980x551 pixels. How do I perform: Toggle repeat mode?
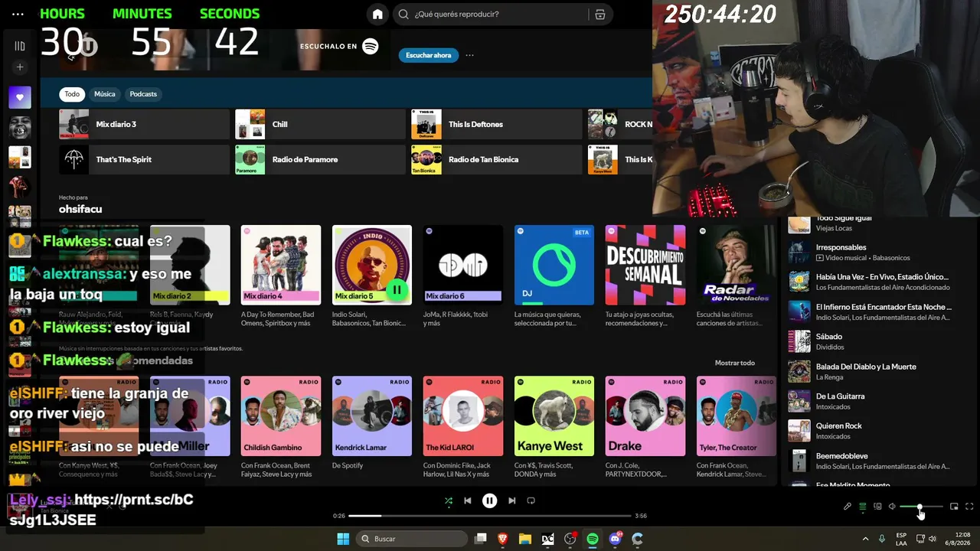point(531,500)
